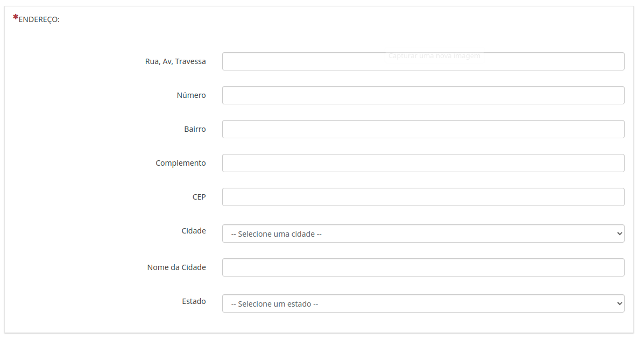
Task: Click the faint 'Capturar uma nova imagem' text
Action: (x=435, y=56)
